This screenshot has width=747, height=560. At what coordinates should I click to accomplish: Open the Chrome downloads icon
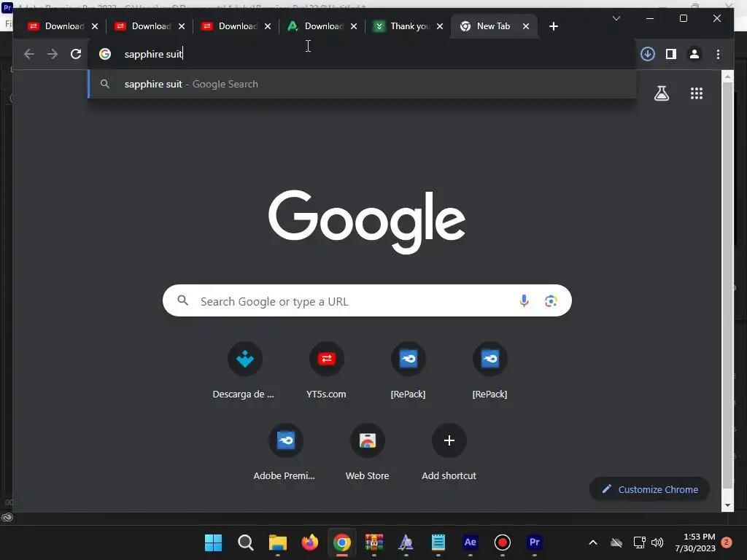click(648, 54)
